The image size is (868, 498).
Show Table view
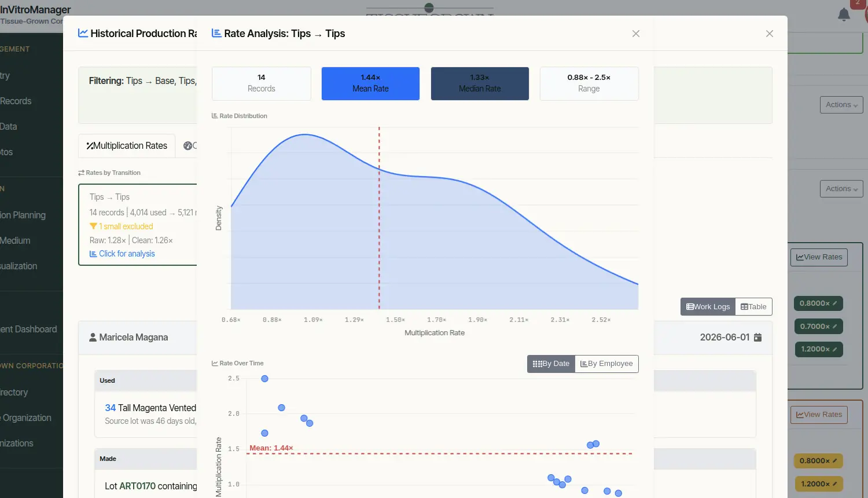pos(753,307)
